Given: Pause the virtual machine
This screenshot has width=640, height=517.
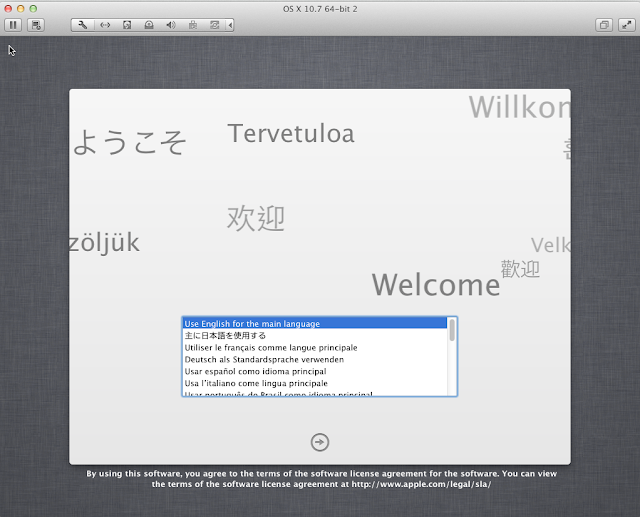Looking at the screenshot, I should (x=13, y=25).
